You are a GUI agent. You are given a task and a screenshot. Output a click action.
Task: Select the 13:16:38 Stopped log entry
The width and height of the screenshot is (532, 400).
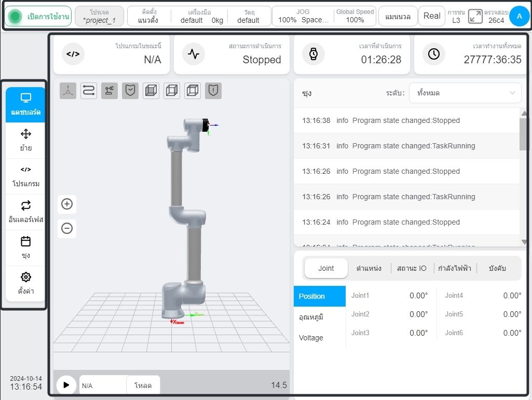[406, 120]
